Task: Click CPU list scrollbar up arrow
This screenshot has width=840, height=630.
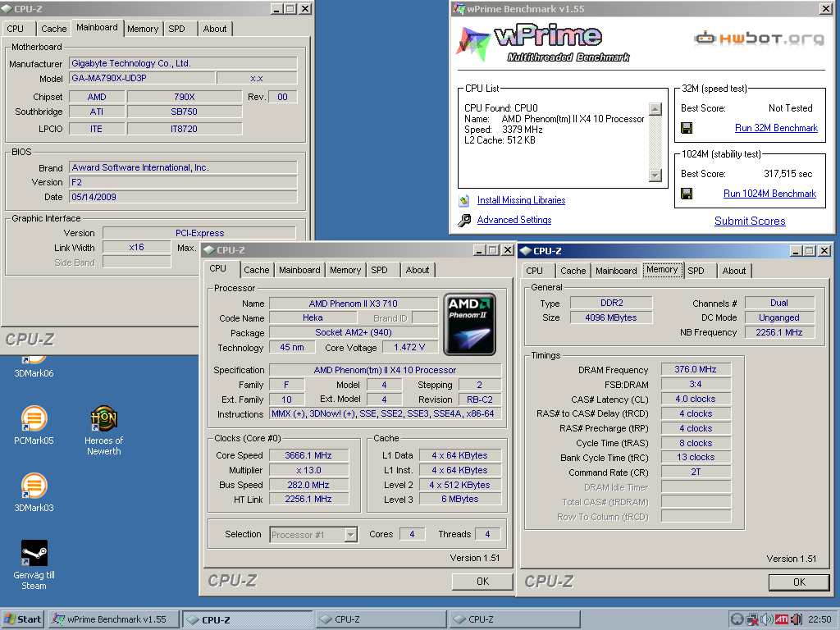Action: click(655, 109)
